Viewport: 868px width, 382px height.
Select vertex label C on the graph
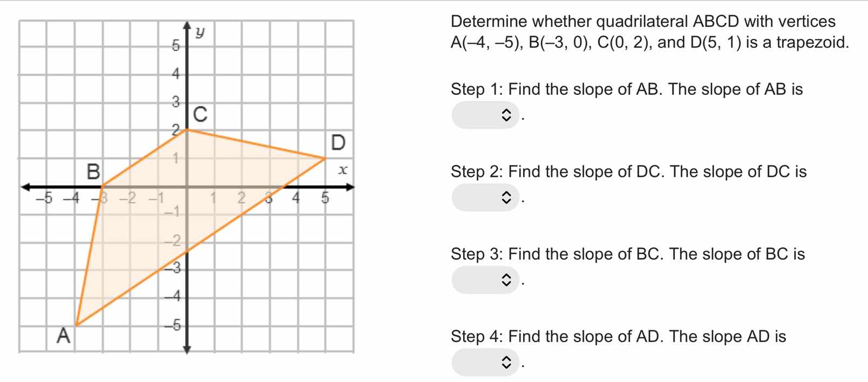coord(200,114)
